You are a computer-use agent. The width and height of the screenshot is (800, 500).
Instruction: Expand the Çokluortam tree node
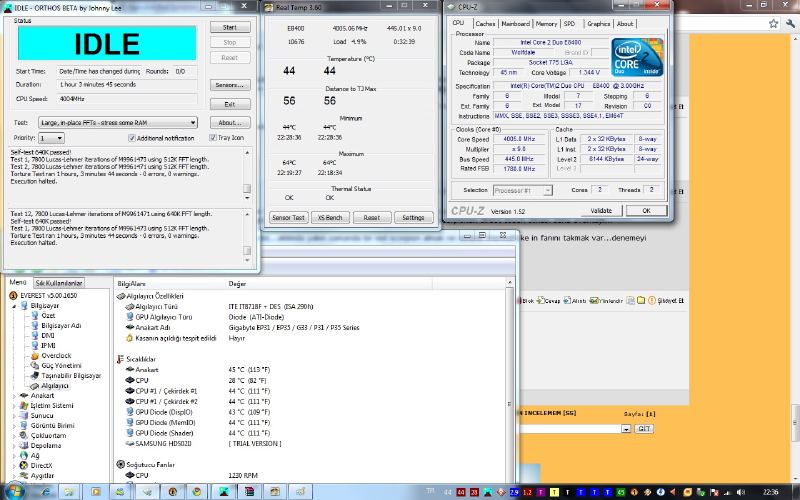14,436
